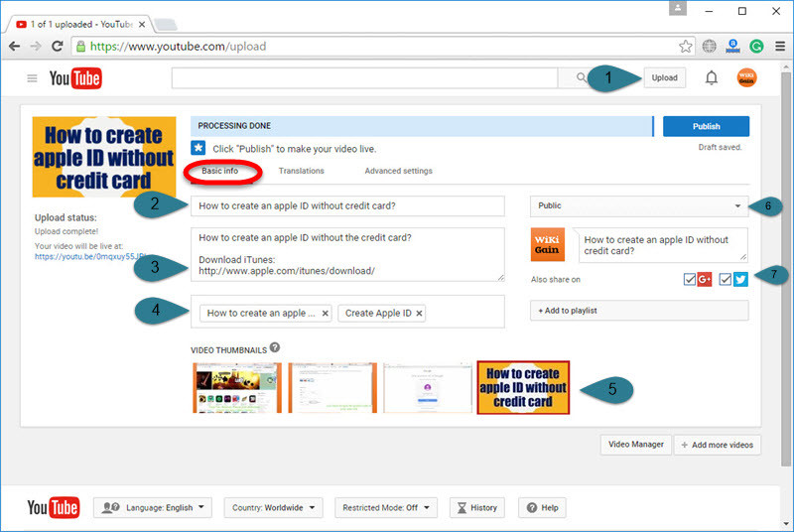Viewport: 794px width, 532px height.
Task: Click the footer Help button
Action: pyautogui.click(x=542, y=508)
